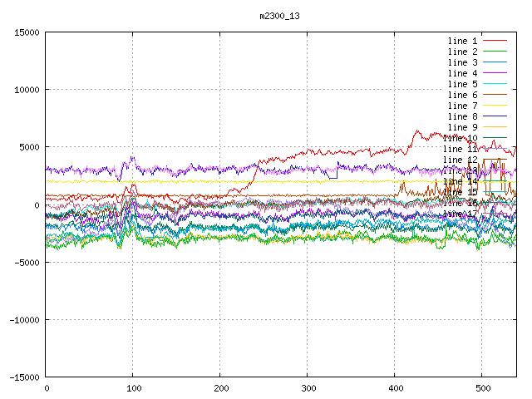The height and width of the screenshot is (399, 532).
Task: Click the 'line 9' legend text
Action: tap(462, 127)
